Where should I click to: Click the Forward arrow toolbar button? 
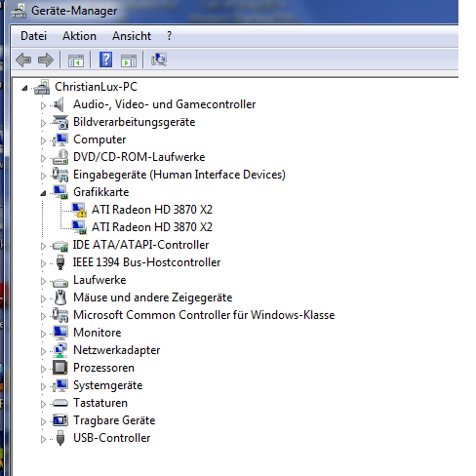[46, 59]
